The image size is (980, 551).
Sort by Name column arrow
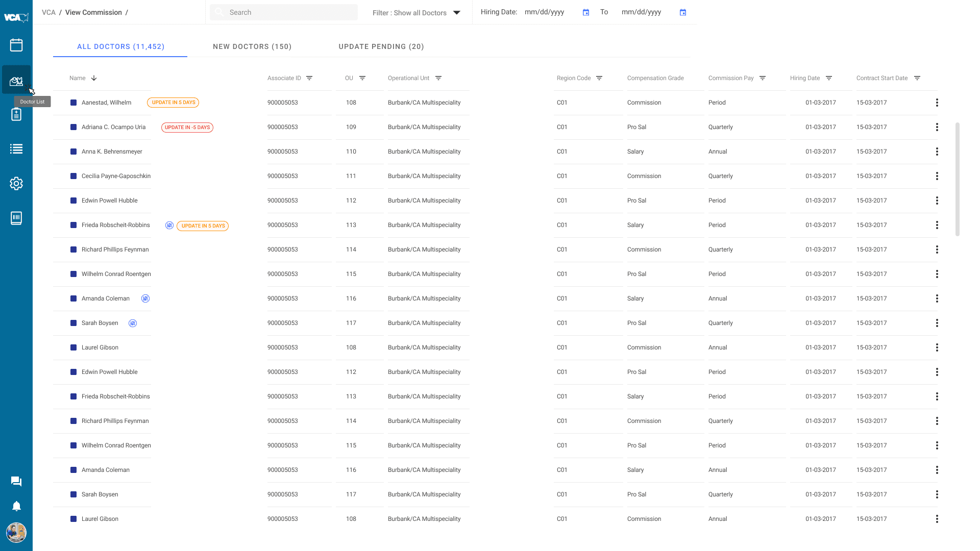94,78
